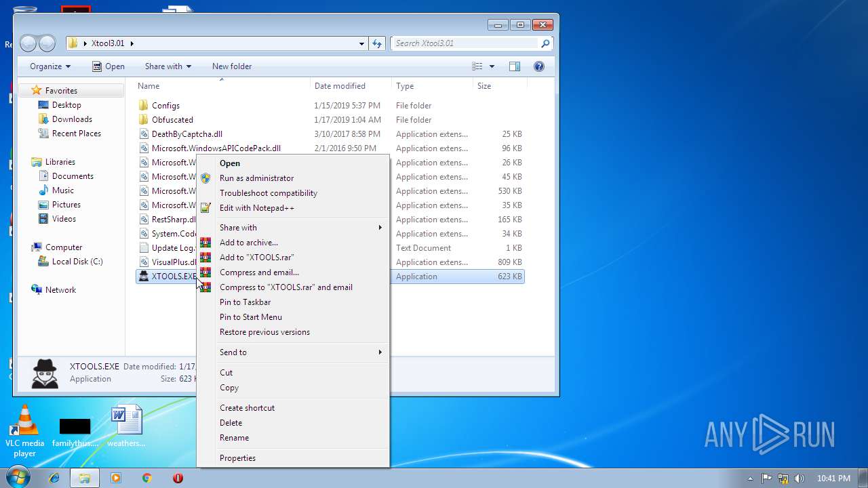The height and width of the screenshot is (488, 868).
Task: Show hidden tray icons arrow
Action: pos(750,479)
